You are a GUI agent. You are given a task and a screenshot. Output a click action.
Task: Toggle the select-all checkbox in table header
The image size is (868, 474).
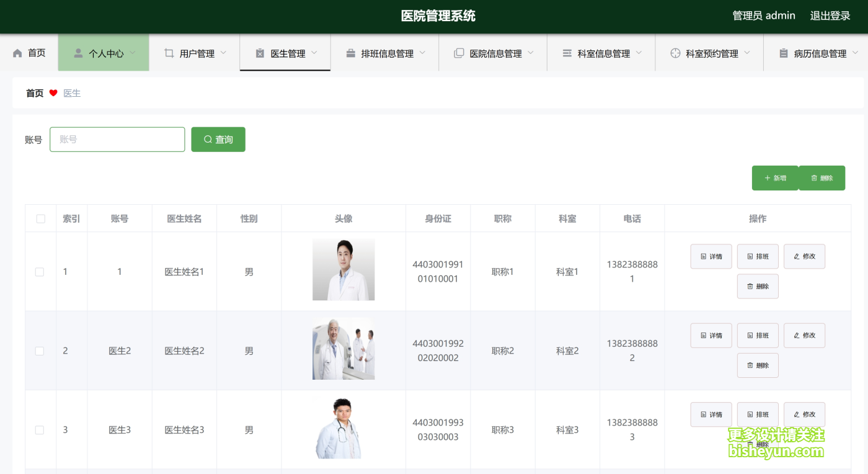(41, 219)
